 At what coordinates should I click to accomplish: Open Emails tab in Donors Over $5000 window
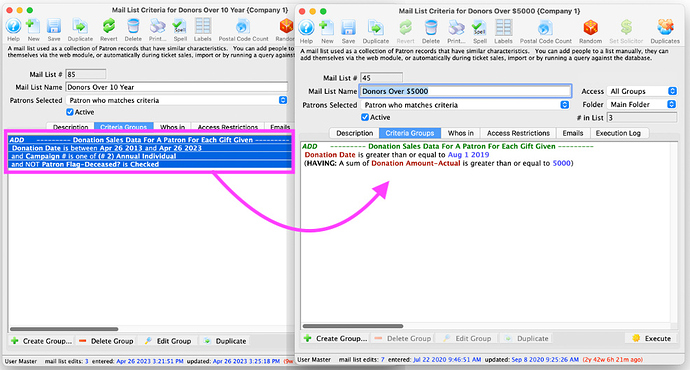[x=573, y=133]
